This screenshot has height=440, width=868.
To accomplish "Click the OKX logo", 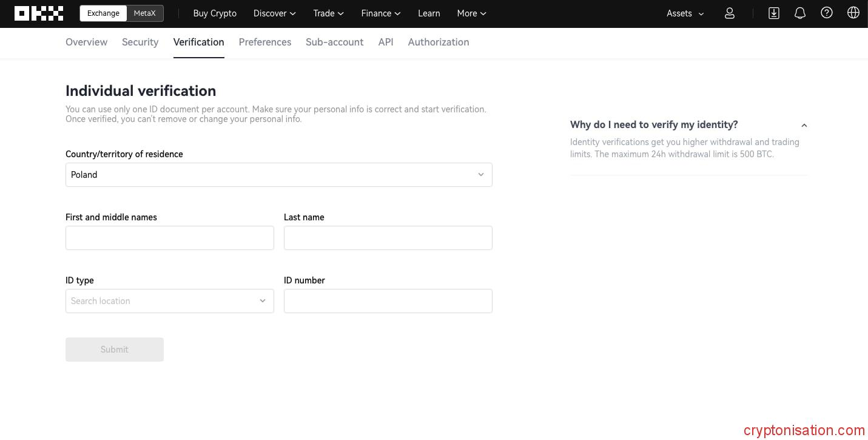I will pyautogui.click(x=39, y=13).
